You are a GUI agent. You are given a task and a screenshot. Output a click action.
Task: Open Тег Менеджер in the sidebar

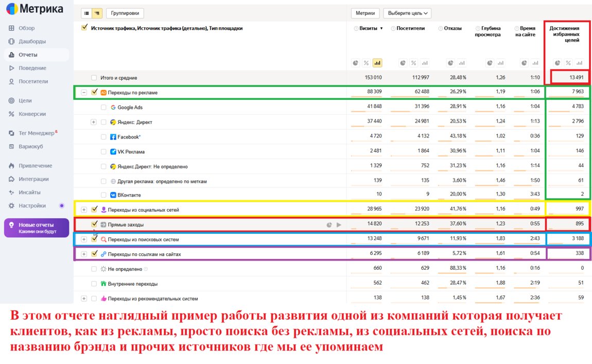(36, 133)
